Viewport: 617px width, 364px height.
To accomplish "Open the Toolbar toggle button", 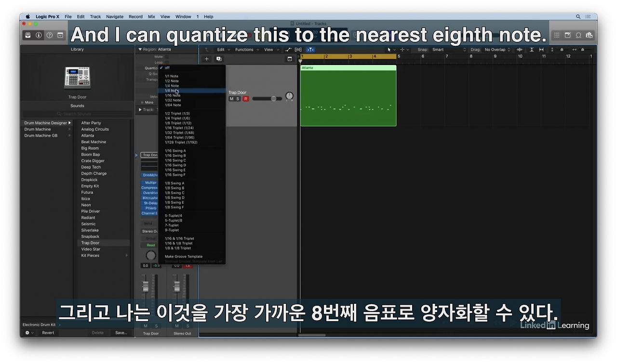I will [60, 35].
